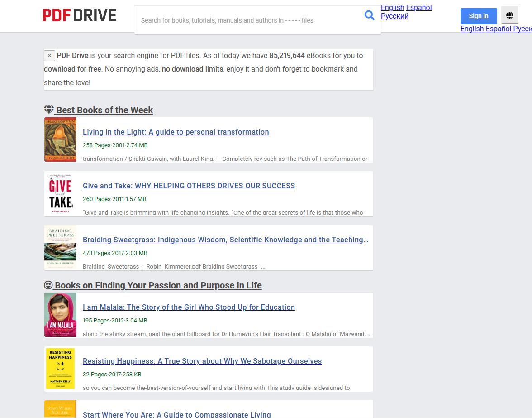The height and width of the screenshot is (418, 532).
Task: Open Braiding Sweetgrass title link
Action: [x=225, y=240]
